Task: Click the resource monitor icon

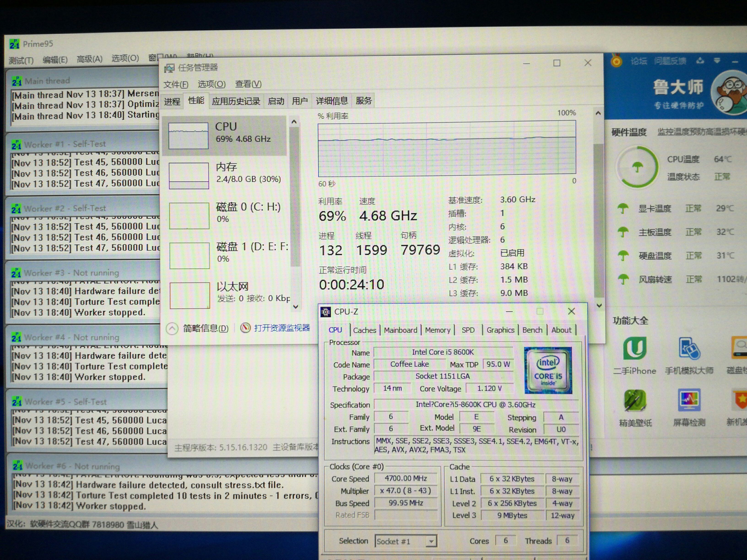Action: click(246, 328)
